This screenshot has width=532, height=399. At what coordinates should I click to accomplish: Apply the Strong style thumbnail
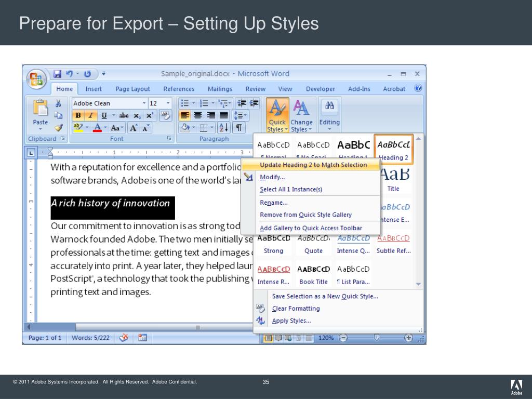tap(273, 244)
